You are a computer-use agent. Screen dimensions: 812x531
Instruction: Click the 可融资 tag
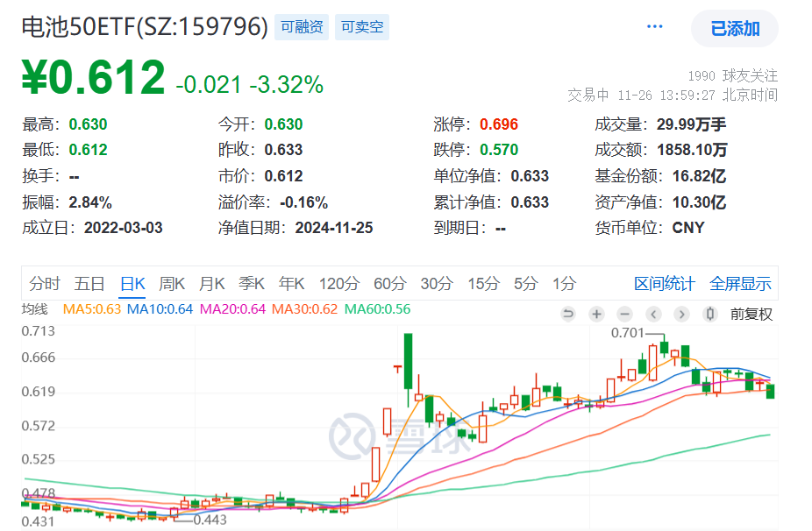pos(302,27)
